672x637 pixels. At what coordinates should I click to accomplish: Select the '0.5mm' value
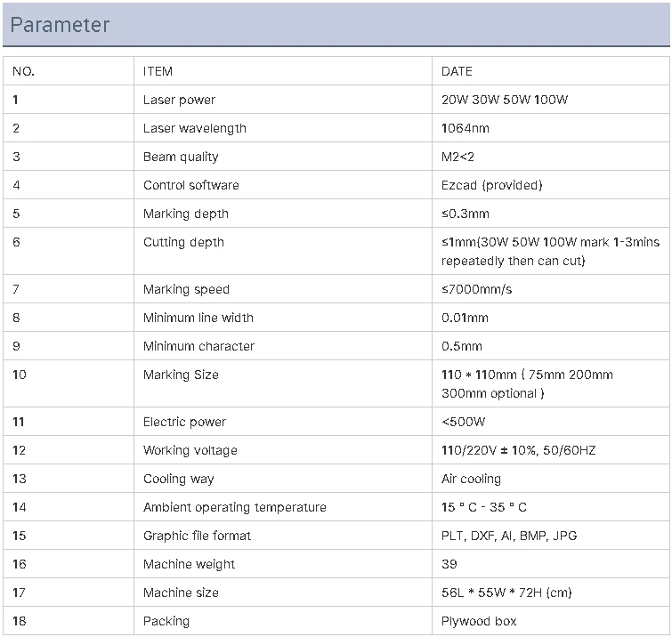click(462, 346)
